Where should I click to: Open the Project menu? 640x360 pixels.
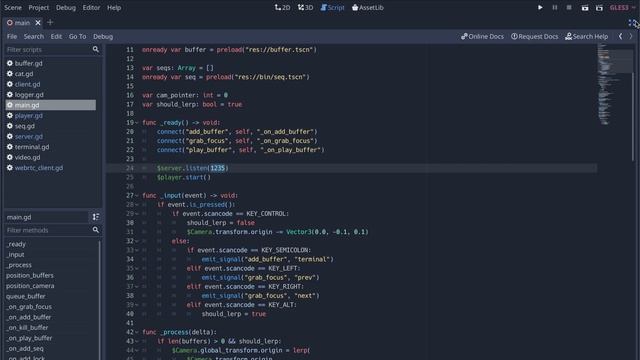(x=39, y=7)
